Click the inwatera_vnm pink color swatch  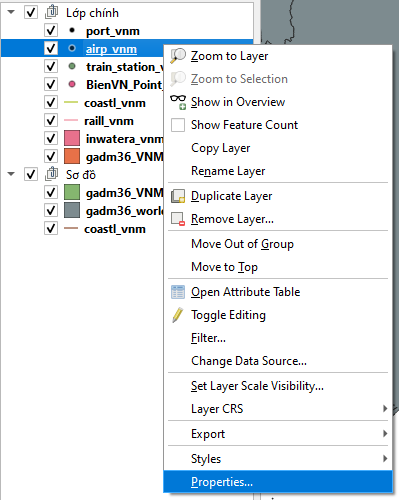point(72,138)
